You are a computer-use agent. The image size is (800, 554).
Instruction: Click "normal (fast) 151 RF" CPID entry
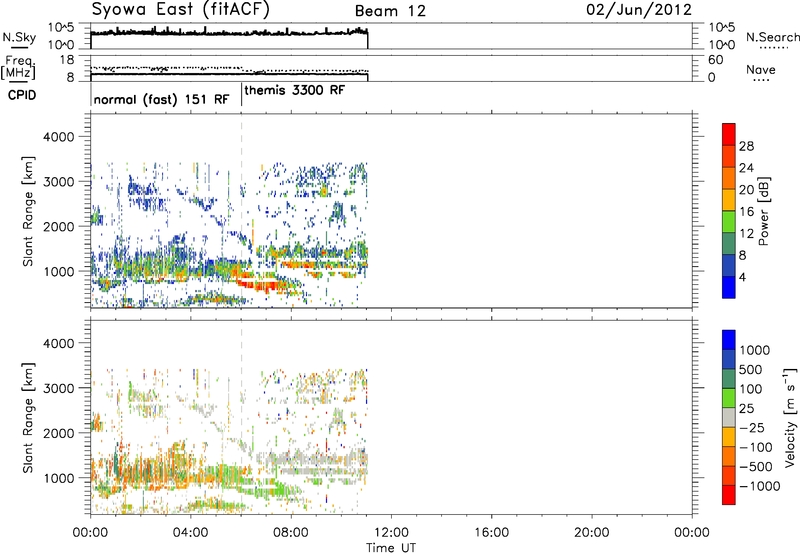click(162, 99)
